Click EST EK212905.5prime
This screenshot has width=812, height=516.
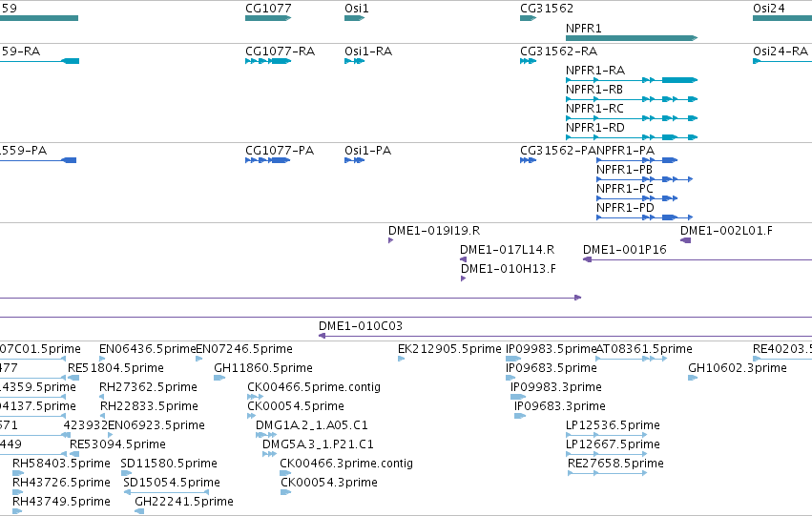(x=402, y=359)
